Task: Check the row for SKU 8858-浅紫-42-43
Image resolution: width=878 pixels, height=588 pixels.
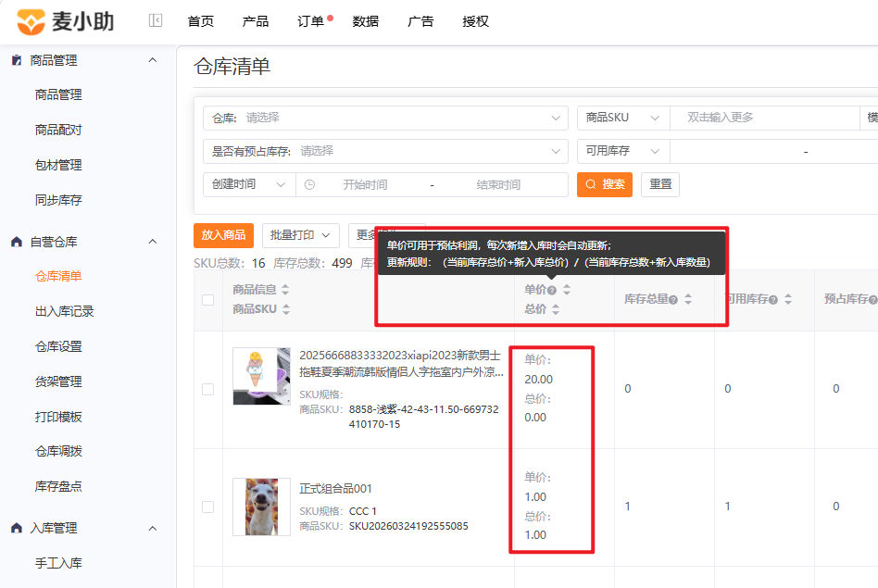Action: point(207,389)
